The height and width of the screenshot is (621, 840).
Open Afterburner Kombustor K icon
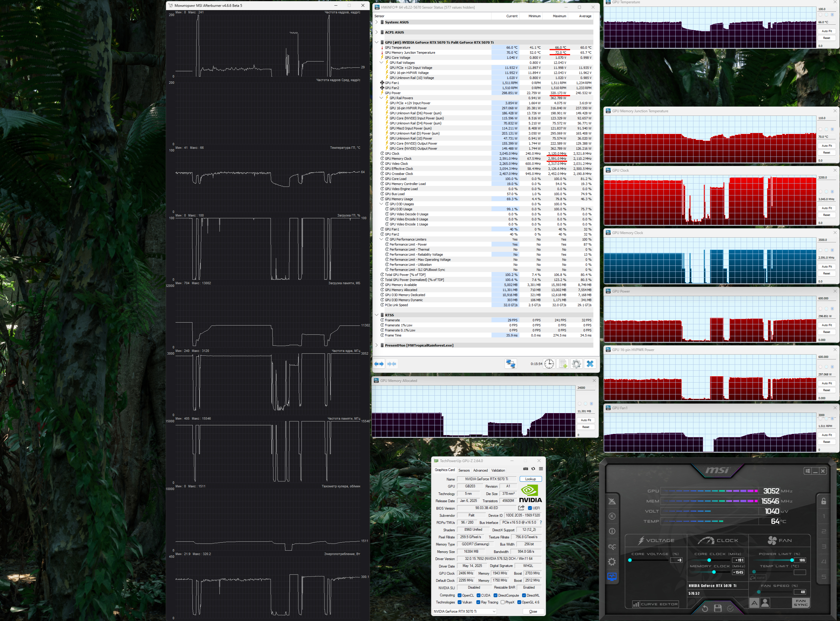tap(612, 516)
